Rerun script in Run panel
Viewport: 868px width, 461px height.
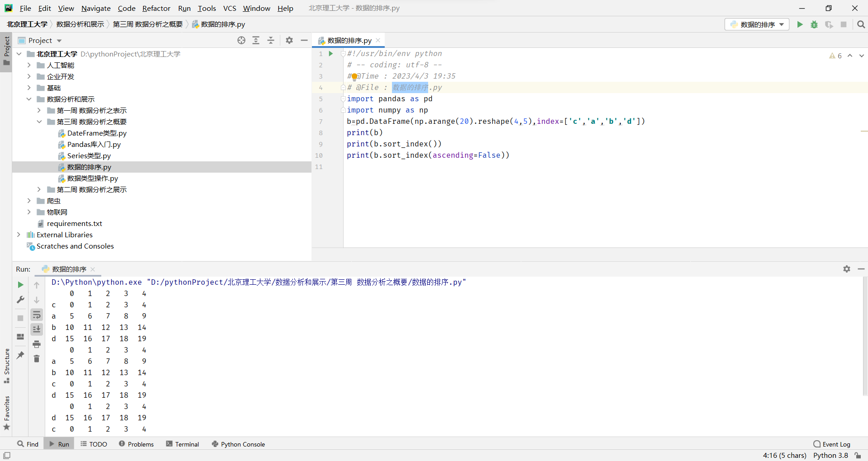20,285
